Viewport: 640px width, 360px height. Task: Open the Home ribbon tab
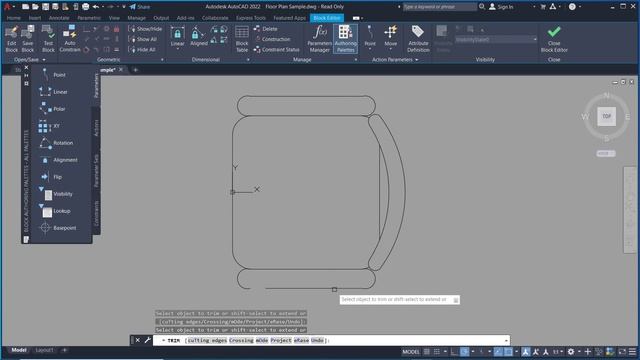pyautogui.click(x=13, y=18)
